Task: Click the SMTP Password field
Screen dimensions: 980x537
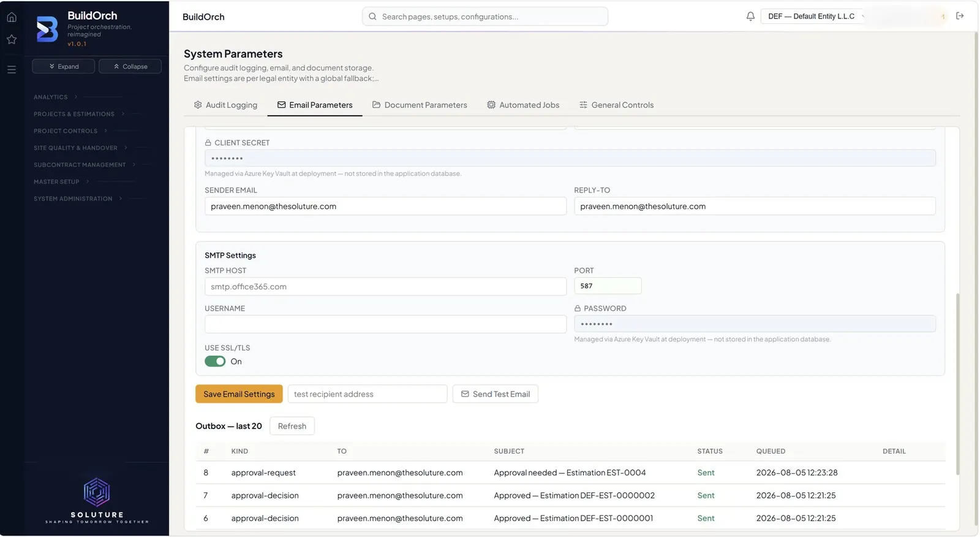Action: (755, 324)
